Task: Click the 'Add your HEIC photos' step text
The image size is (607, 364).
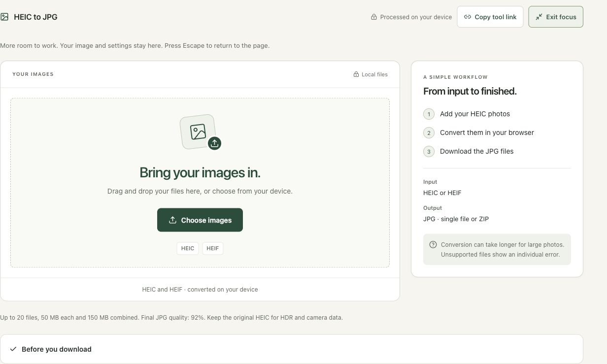Action: click(475, 114)
